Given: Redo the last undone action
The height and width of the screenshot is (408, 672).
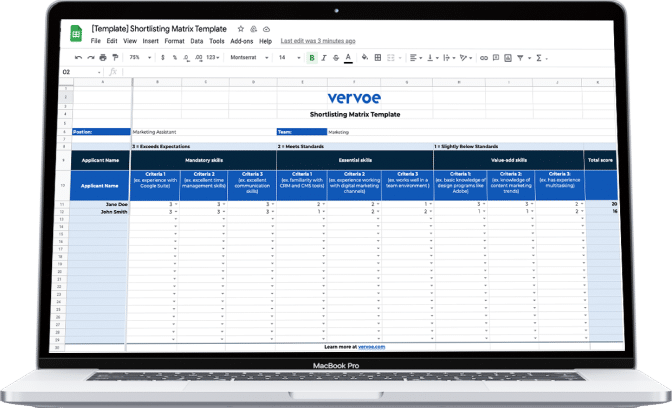Looking at the screenshot, I should pos(91,57).
